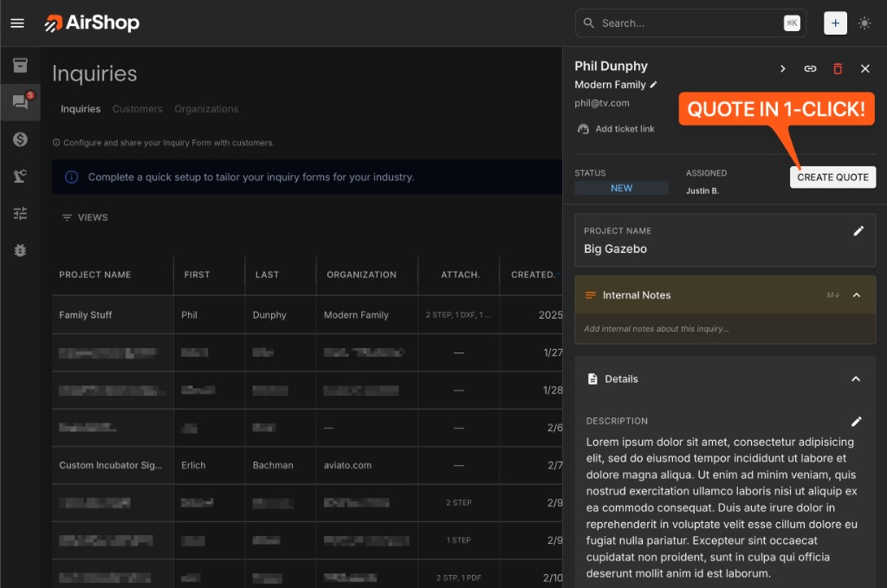Toggle the theme with the sun icon
The height and width of the screenshot is (588, 887).
pos(864,23)
